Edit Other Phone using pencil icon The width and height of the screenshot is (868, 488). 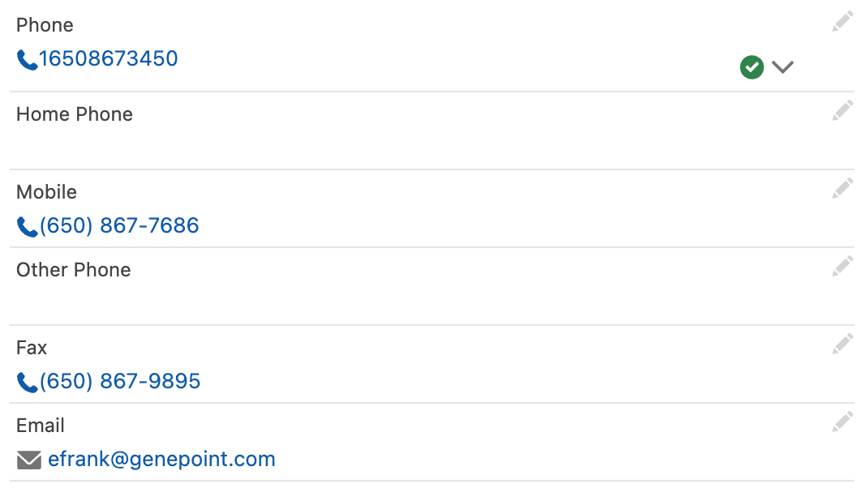point(843,266)
